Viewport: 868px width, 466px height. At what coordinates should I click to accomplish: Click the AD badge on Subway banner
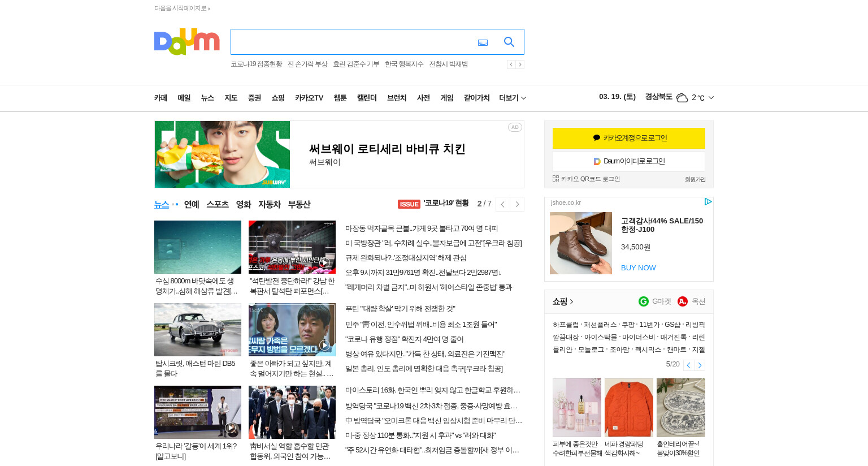[515, 127]
